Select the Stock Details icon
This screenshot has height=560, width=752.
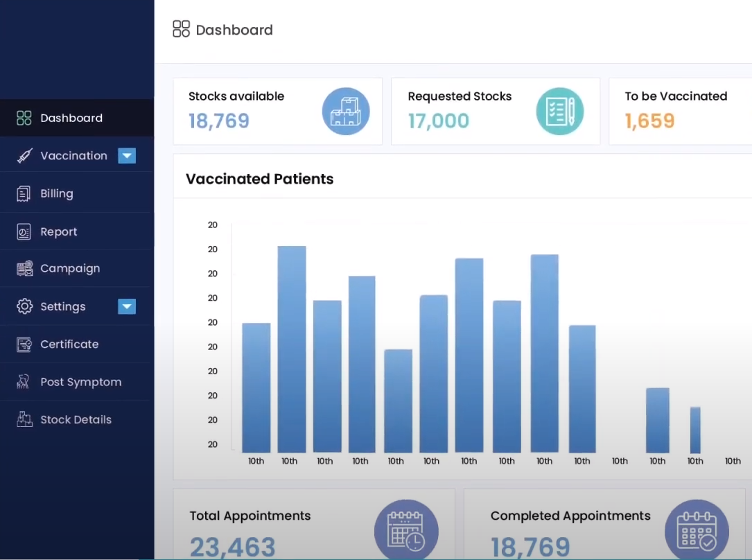pyautogui.click(x=25, y=419)
